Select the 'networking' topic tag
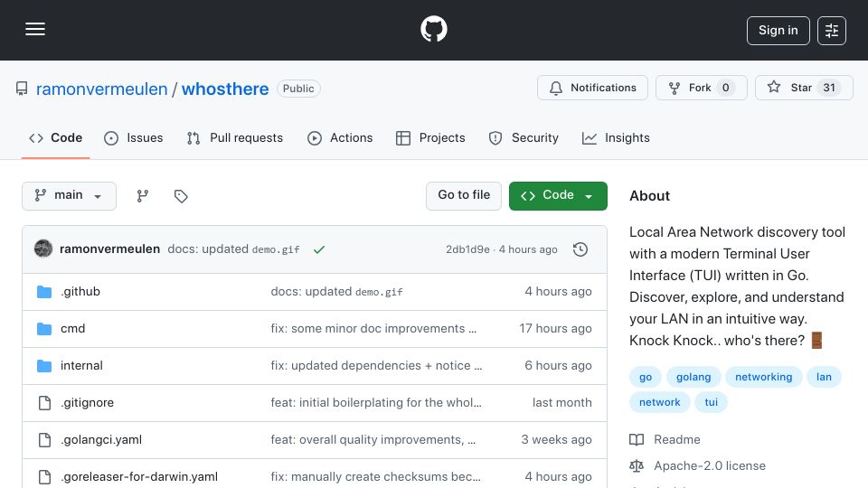 tap(763, 377)
